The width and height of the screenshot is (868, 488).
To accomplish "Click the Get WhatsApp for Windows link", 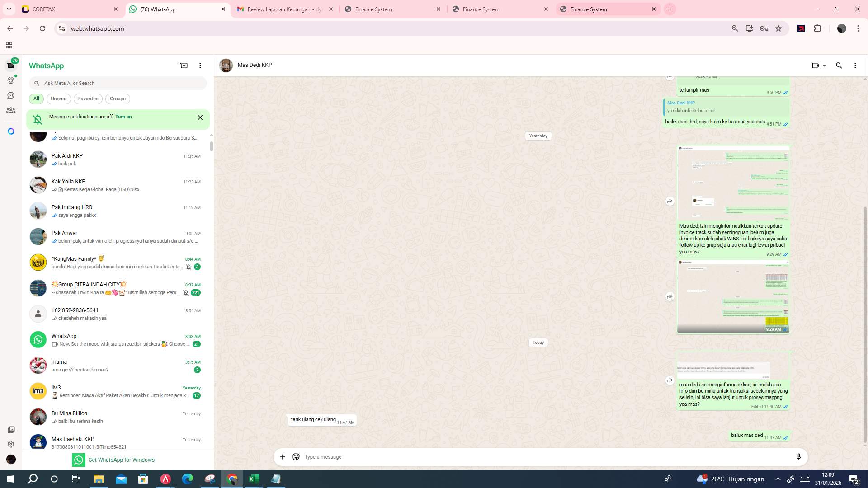I will tap(121, 460).
